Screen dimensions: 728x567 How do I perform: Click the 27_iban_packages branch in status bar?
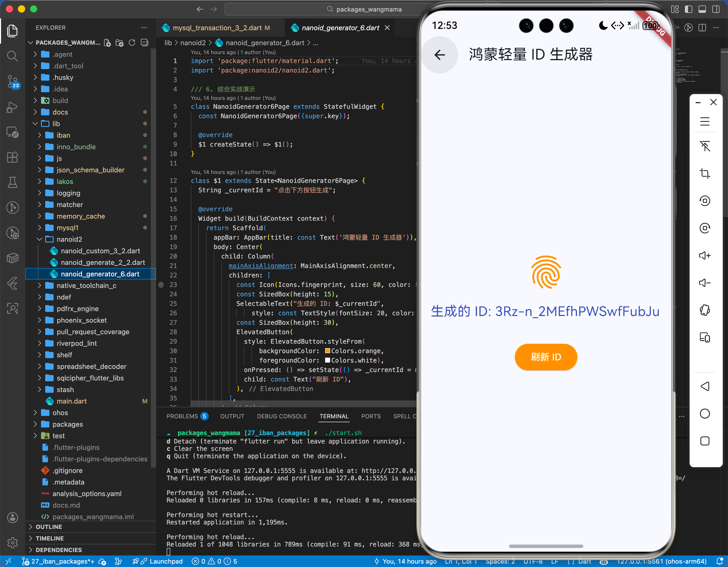click(58, 561)
